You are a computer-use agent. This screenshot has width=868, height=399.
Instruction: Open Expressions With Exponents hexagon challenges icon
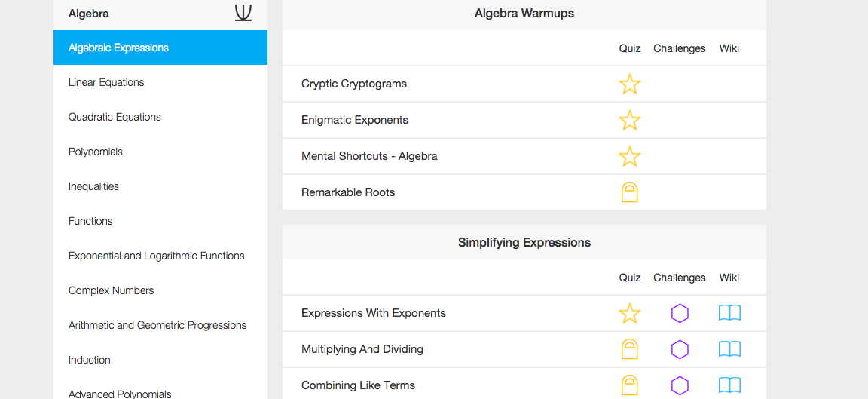pos(680,313)
